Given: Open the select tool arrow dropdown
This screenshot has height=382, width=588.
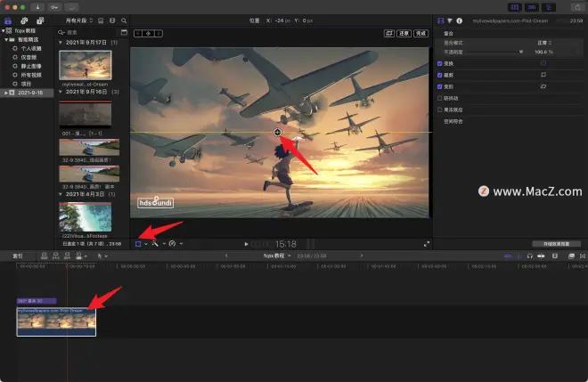Looking at the screenshot, I should point(102,256).
